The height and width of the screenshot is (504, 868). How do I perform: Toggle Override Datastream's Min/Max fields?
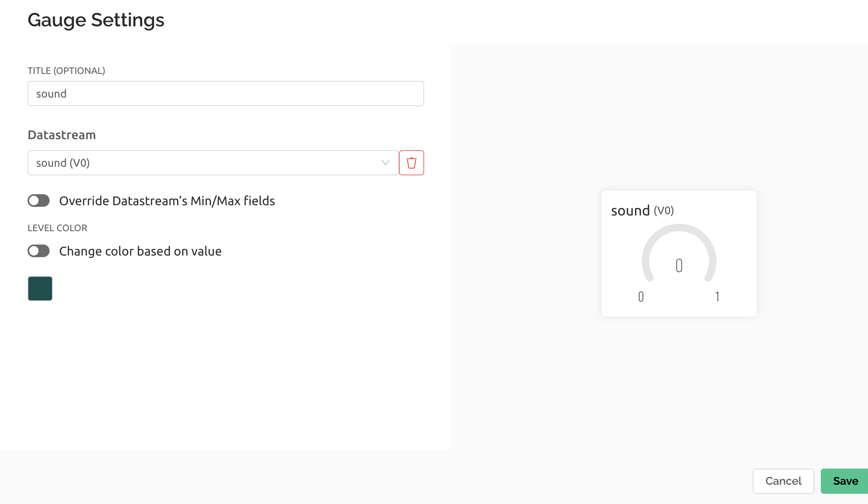[x=39, y=201]
